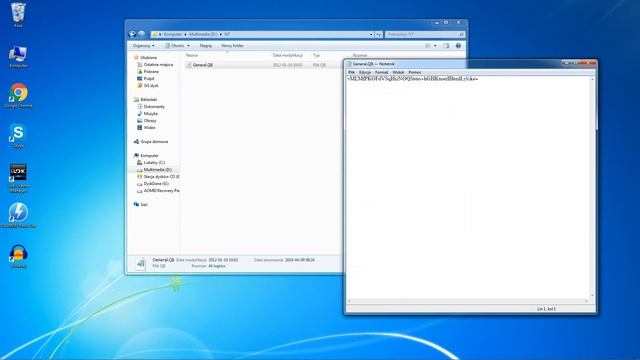Screen dimensions: 640x360
Task: Select Biblioteki in the navigation pane
Action: (x=149, y=100)
